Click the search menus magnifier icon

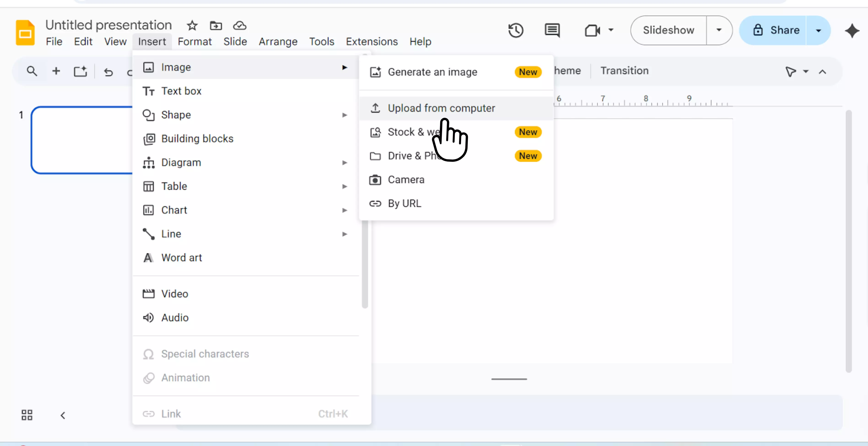[x=32, y=71]
